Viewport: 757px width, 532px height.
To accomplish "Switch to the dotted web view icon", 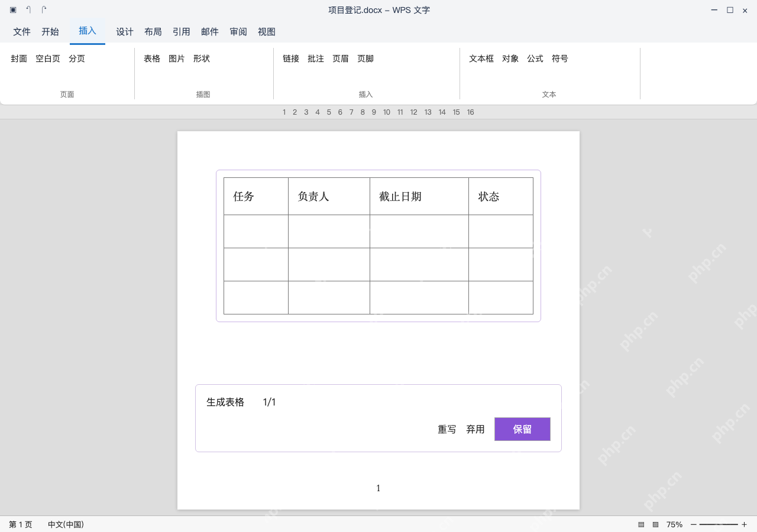I will pyautogui.click(x=655, y=524).
